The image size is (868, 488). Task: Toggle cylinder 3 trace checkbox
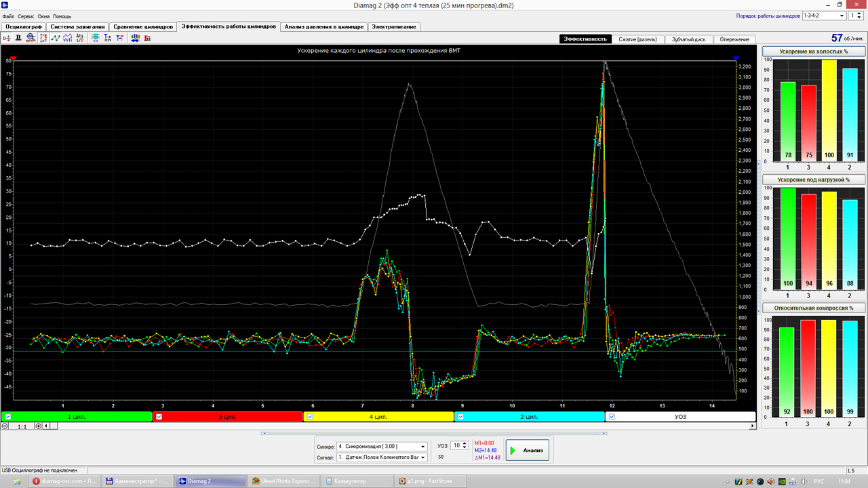click(159, 417)
